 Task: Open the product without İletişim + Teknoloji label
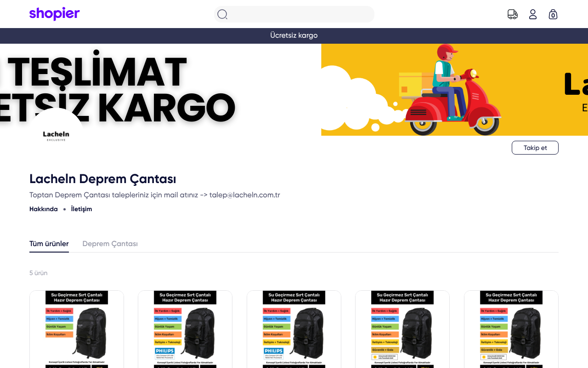tap(77, 329)
